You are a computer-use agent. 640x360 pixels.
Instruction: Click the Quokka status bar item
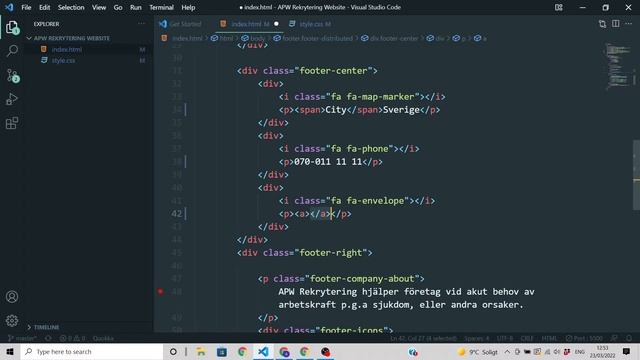[103, 338]
